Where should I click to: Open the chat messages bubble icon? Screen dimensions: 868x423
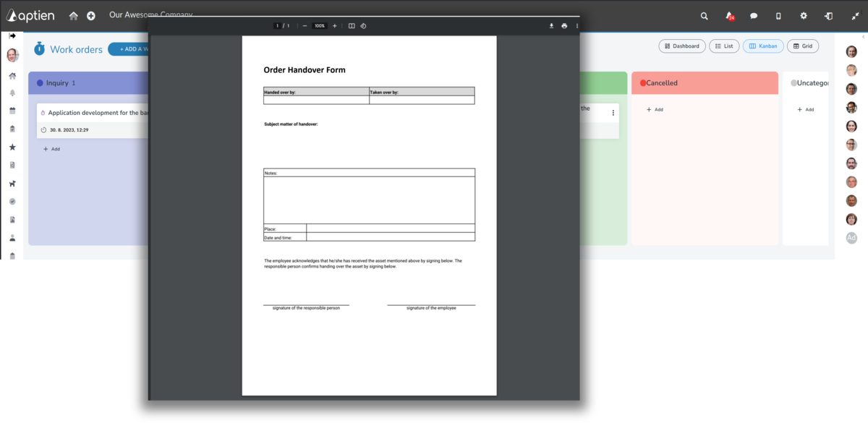click(x=754, y=16)
